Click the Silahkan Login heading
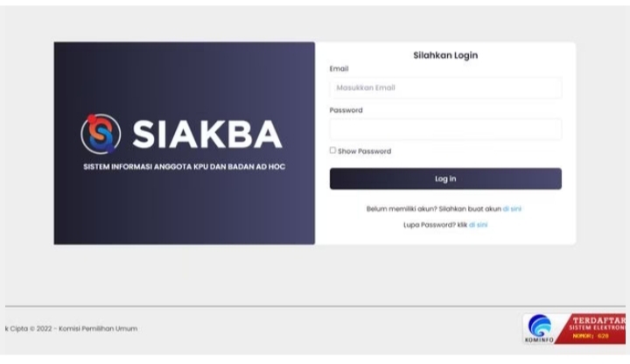The height and width of the screenshot is (364, 630). [x=445, y=55]
